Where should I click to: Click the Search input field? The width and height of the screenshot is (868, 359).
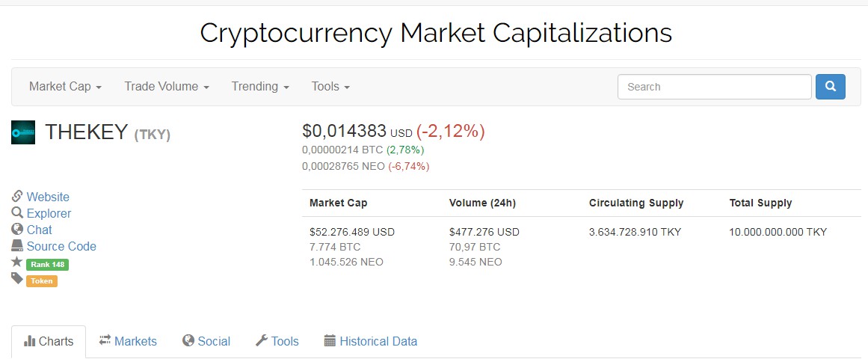[x=714, y=87]
